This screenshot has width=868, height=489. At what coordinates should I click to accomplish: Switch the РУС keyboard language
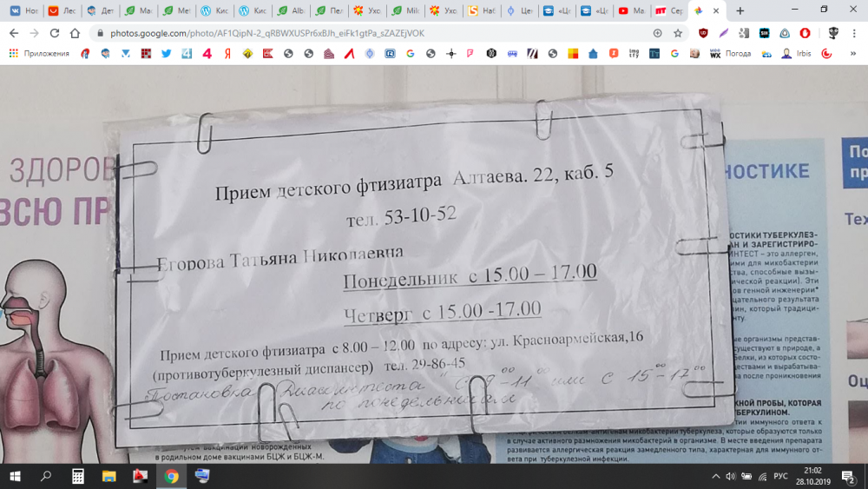780,476
